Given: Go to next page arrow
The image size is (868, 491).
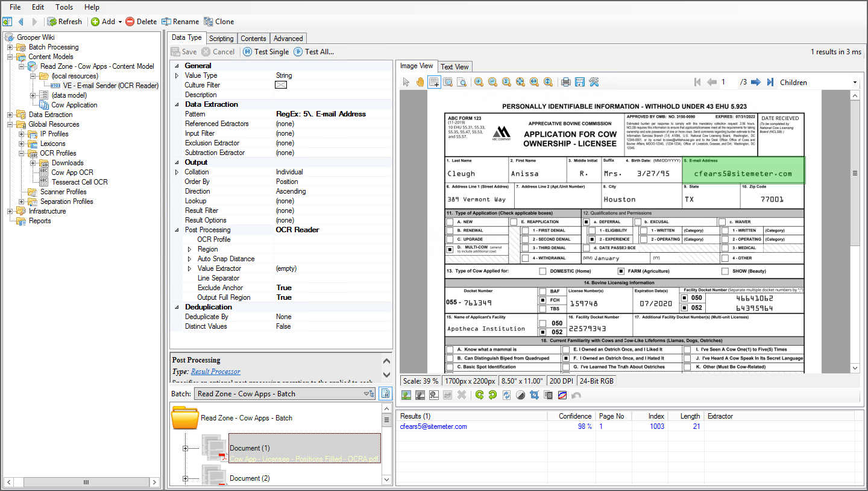Looking at the screenshot, I should [x=755, y=82].
